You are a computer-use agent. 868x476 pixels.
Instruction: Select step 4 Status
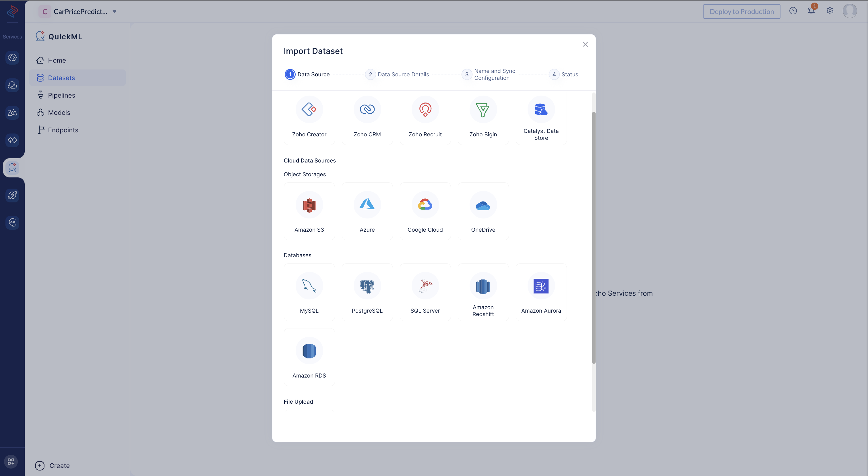tap(563, 74)
